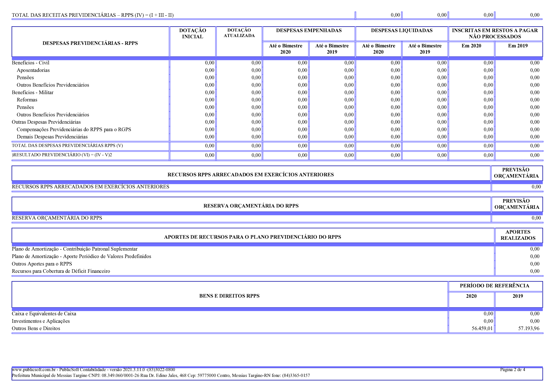Click the APORTES REALIZADOS column header
The width and height of the screenshot is (555, 392).
(518, 235)
